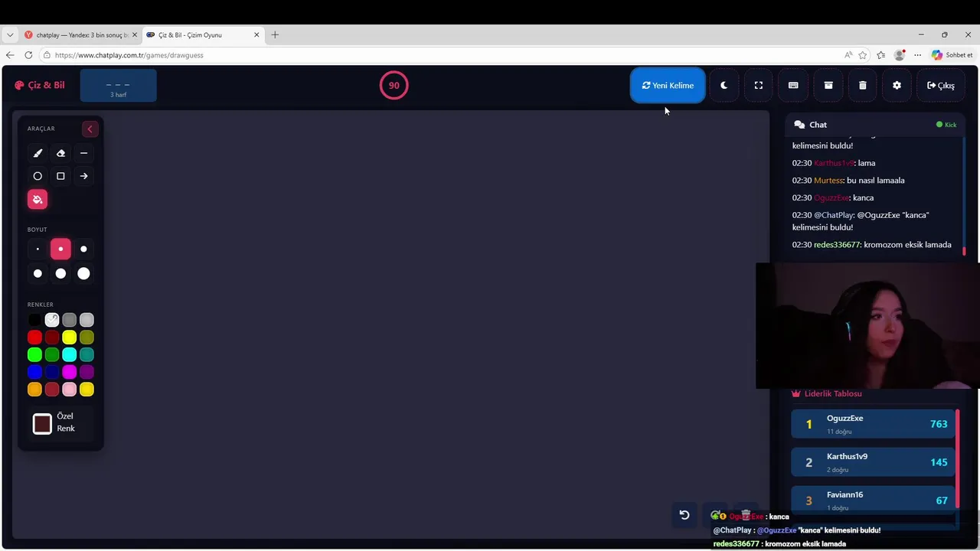Pick the white color swatch
The image size is (980, 551).
point(52,320)
